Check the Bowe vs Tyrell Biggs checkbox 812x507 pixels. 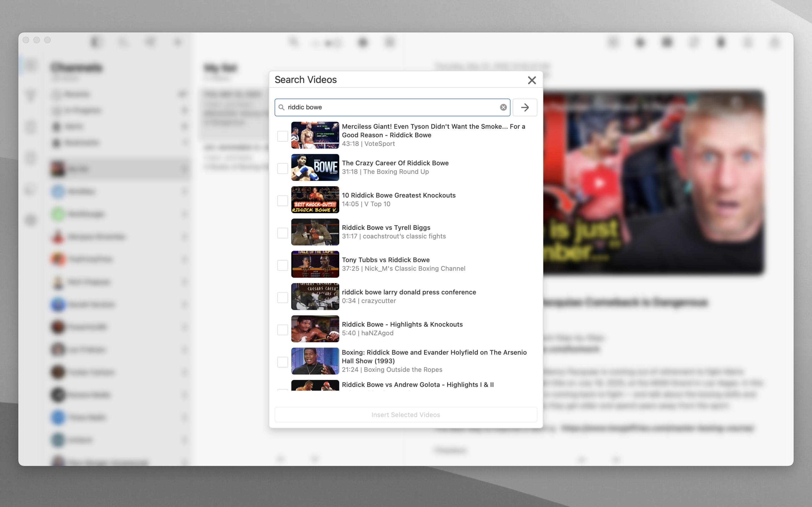[283, 233]
